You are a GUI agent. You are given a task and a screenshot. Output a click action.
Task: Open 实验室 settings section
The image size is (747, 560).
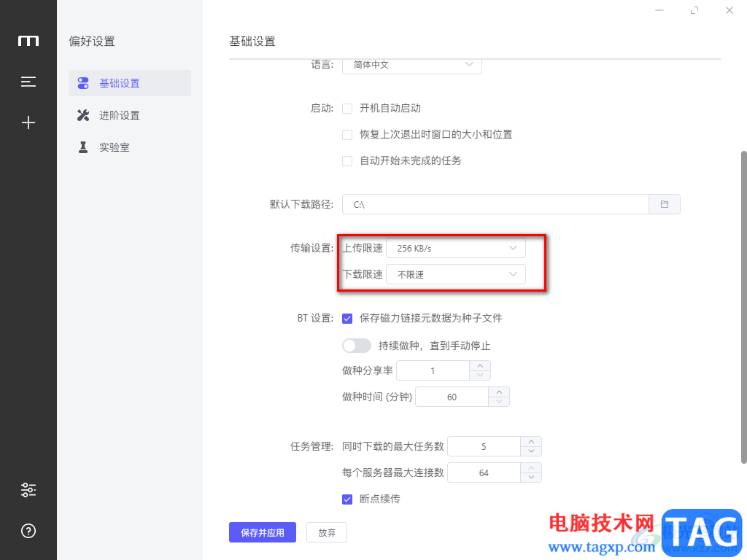pos(130,147)
